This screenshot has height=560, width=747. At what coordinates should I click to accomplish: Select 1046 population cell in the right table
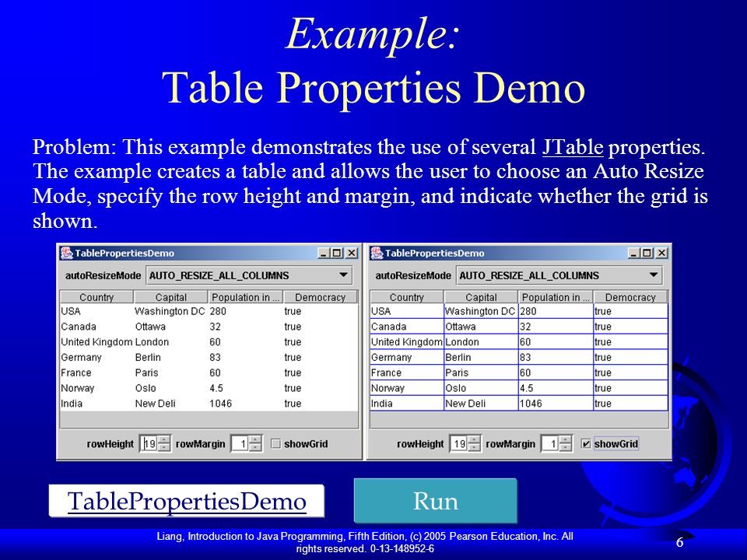point(556,404)
